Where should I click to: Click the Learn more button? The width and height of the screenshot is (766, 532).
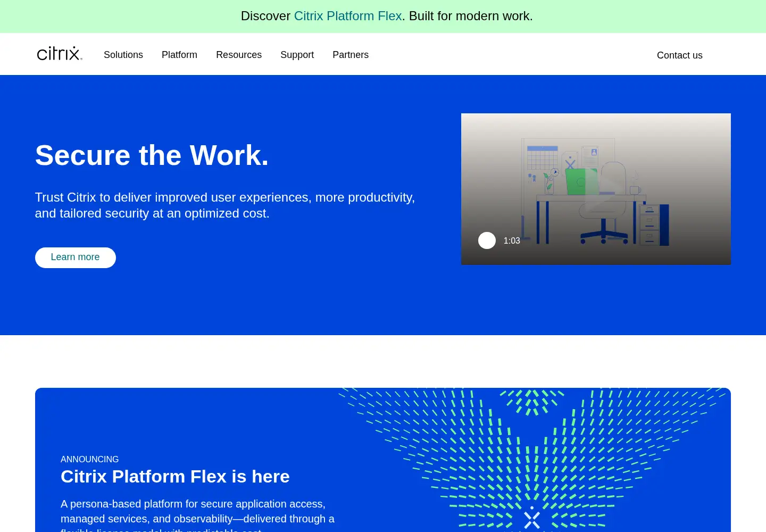click(76, 257)
